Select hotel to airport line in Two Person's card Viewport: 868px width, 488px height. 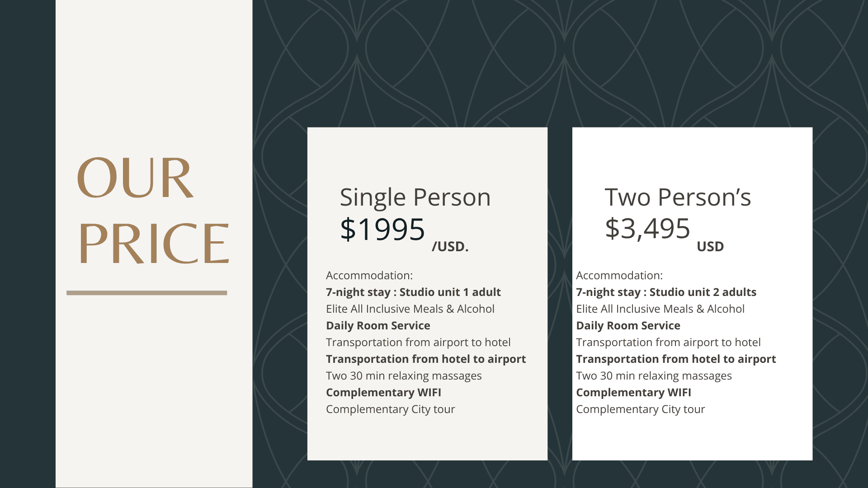676,359
